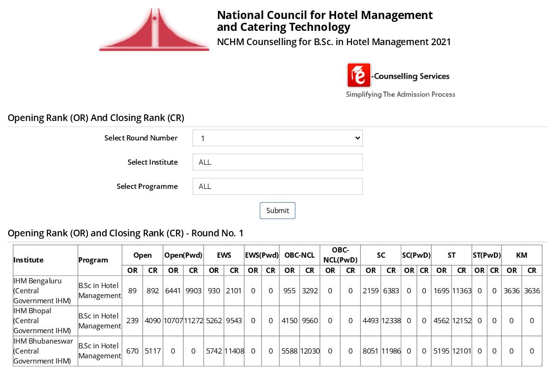This screenshot has width=555, height=392.
Task: Click ST closing rank 11363
Action: pos(462,291)
